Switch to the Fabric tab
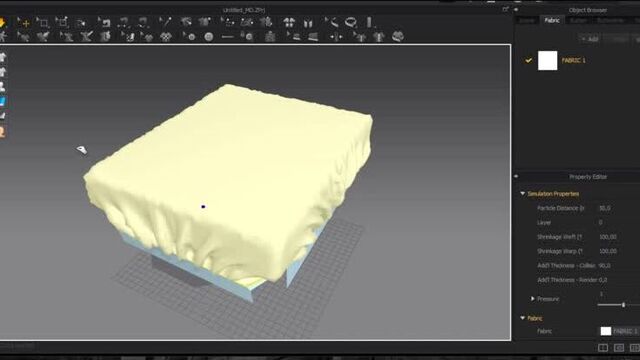640x360 pixels. pos(552,20)
